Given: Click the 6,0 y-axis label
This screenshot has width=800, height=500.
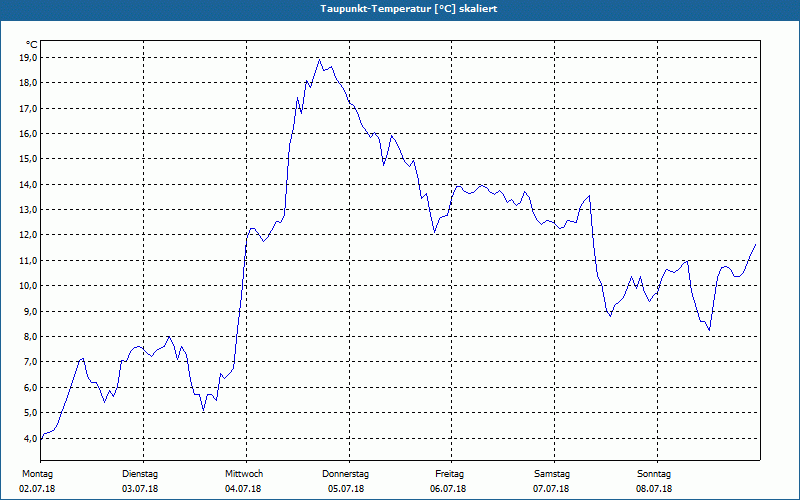Looking at the screenshot, I should click(30, 388).
